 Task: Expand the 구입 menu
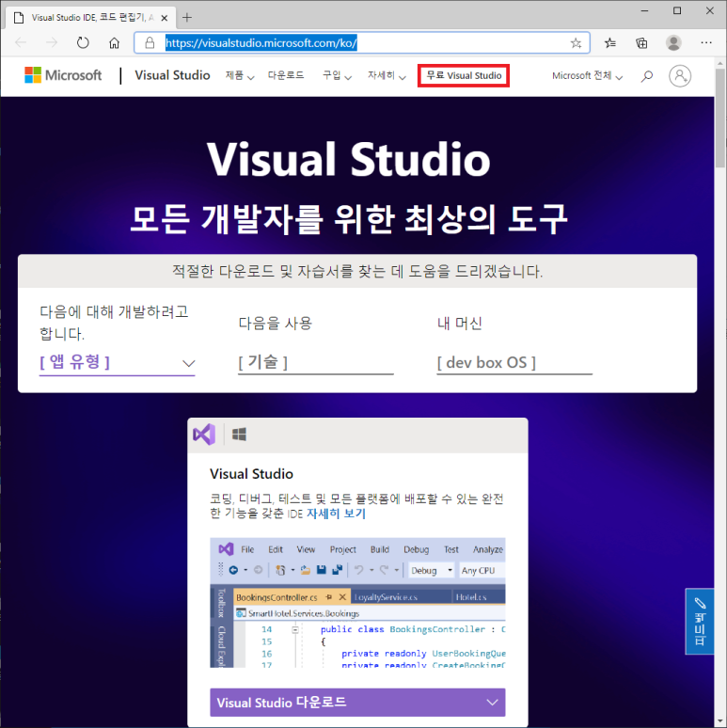337,75
